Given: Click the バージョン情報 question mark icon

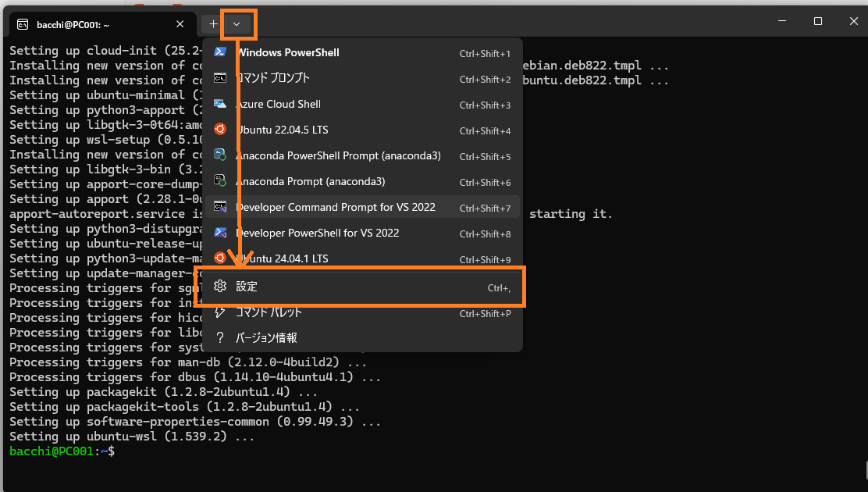Looking at the screenshot, I should click(220, 338).
